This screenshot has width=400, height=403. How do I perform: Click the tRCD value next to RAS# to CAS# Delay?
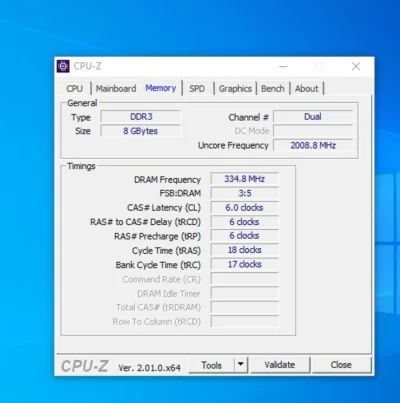[244, 222]
